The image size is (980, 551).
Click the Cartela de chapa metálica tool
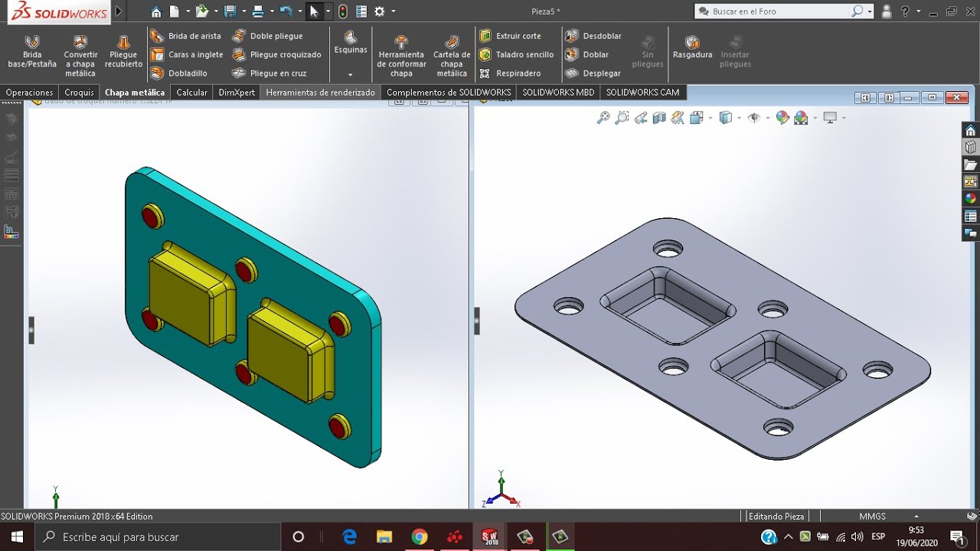[x=452, y=56]
